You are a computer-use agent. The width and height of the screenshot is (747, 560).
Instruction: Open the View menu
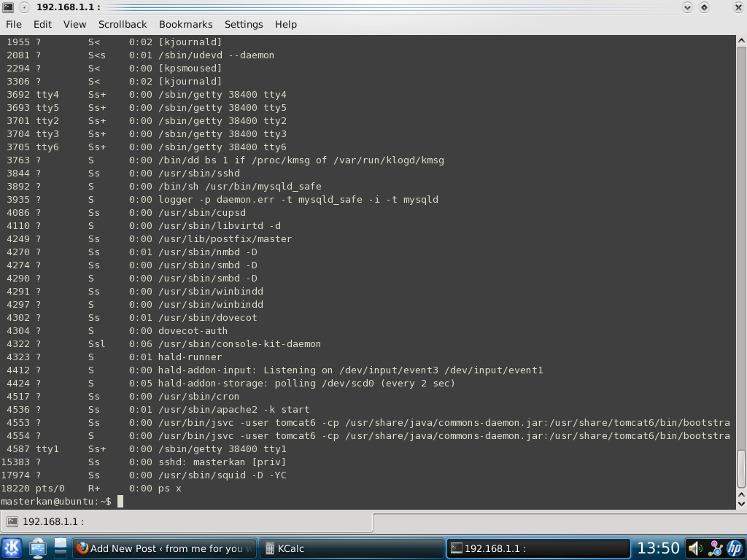pos(75,24)
